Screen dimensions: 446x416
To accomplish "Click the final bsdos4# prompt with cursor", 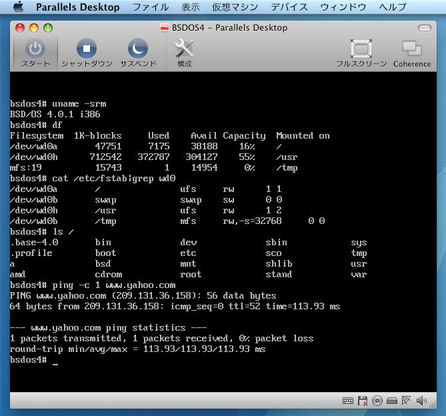I will [34, 360].
